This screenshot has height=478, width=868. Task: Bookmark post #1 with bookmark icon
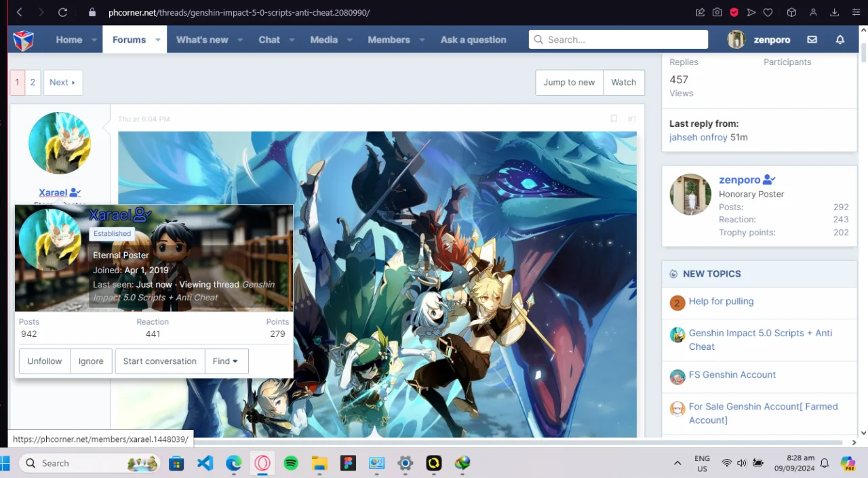pyautogui.click(x=614, y=119)
